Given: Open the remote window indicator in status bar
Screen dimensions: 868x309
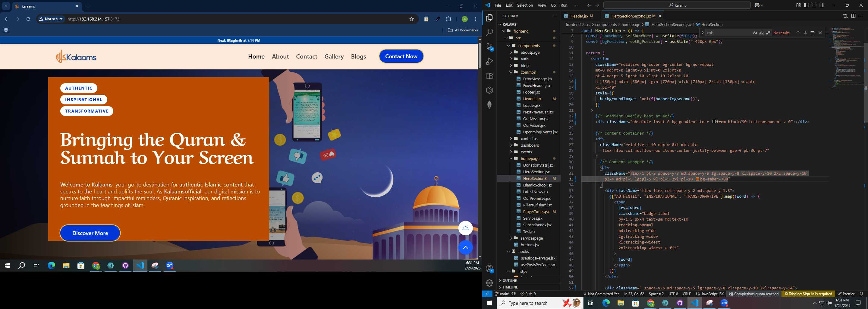Looking at the screenshot, I should (x=487, y=294).
